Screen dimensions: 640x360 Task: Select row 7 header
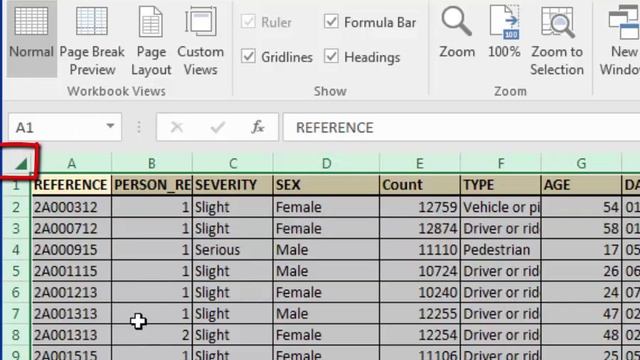coord(16,313)
